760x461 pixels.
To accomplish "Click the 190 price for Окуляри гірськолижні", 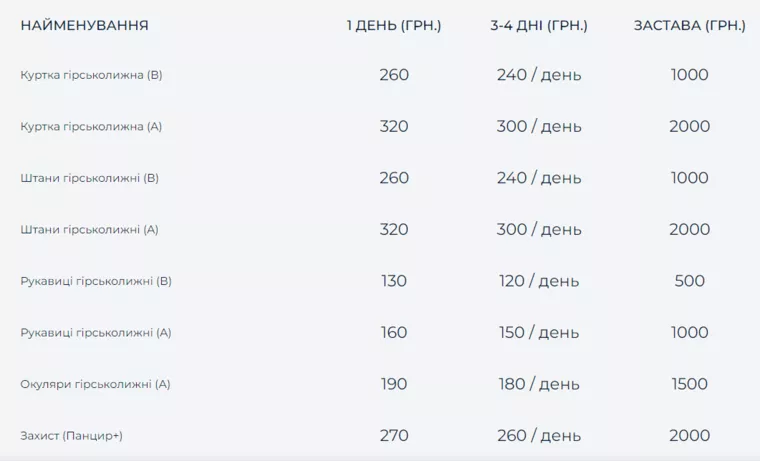I will click(x=394, y=384).
